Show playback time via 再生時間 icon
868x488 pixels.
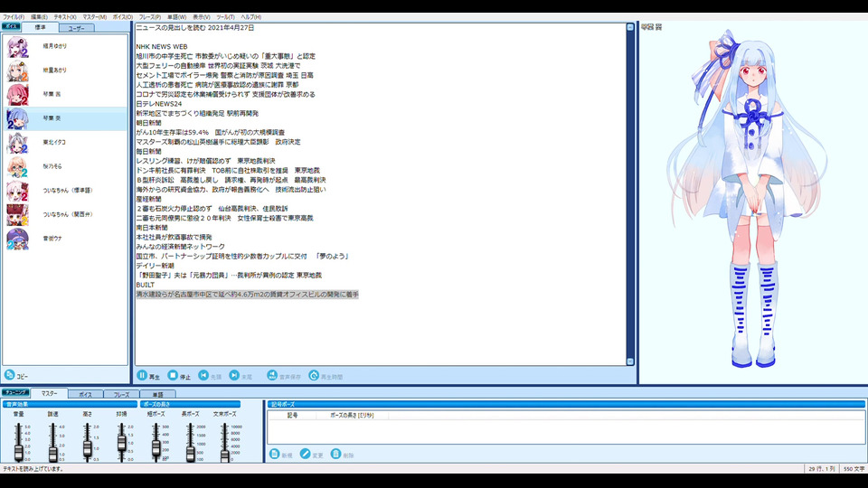point(314,375)
